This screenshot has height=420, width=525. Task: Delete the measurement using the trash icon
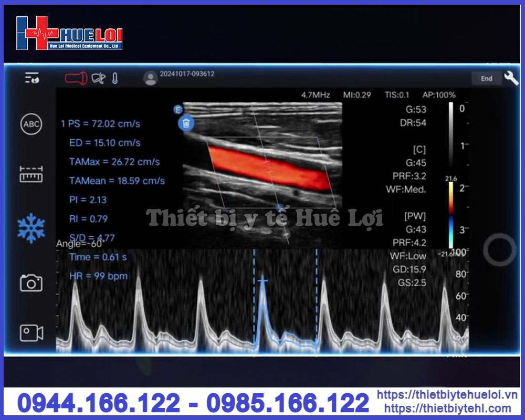pos(186,123)
